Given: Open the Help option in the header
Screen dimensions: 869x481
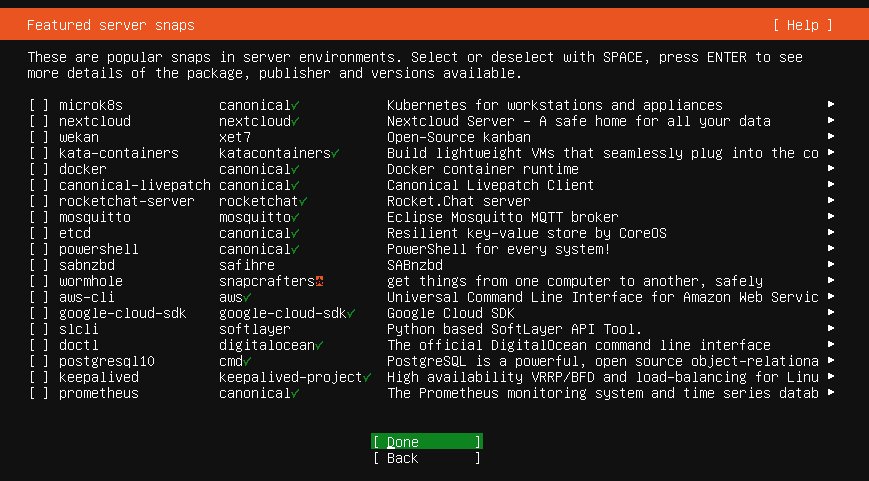Looking at the screenshot, I should 802,25.
